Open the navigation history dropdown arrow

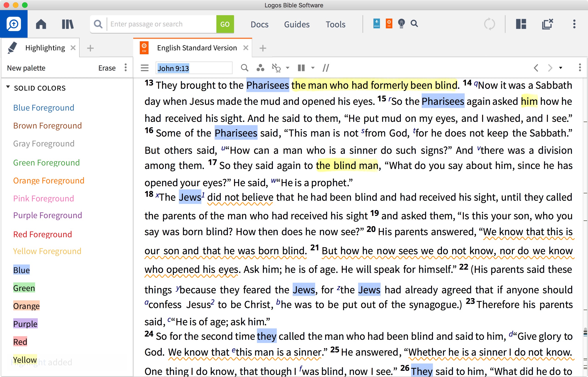click(x=561, y=68)
